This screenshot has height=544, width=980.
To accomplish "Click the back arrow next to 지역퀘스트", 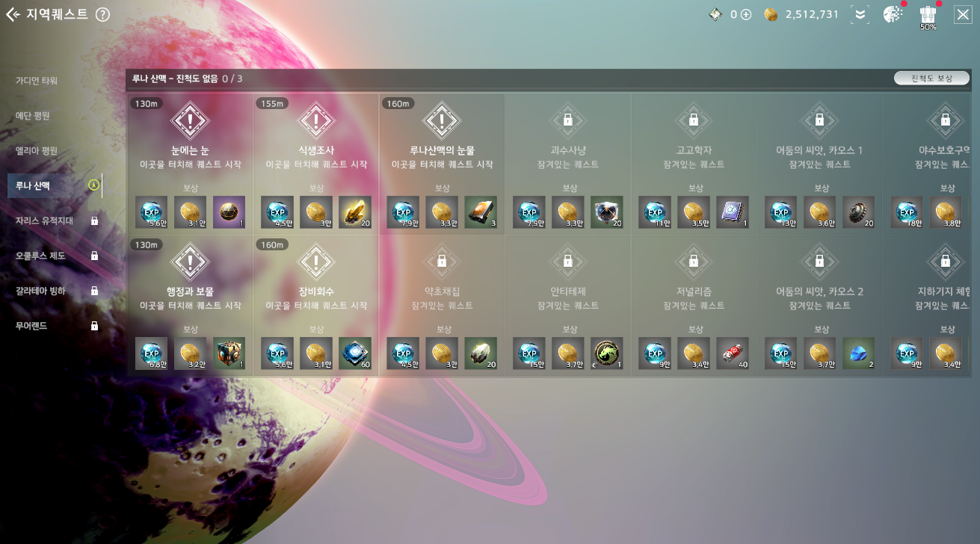I will point(13,14).
